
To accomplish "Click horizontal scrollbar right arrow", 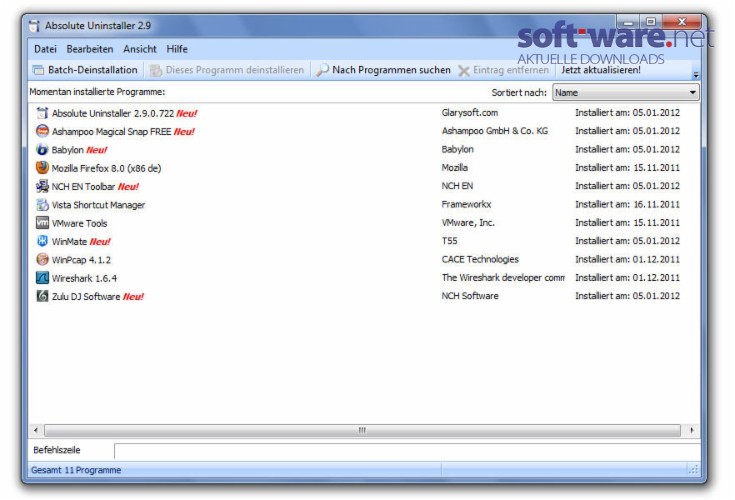I will (x=691, y=430).
